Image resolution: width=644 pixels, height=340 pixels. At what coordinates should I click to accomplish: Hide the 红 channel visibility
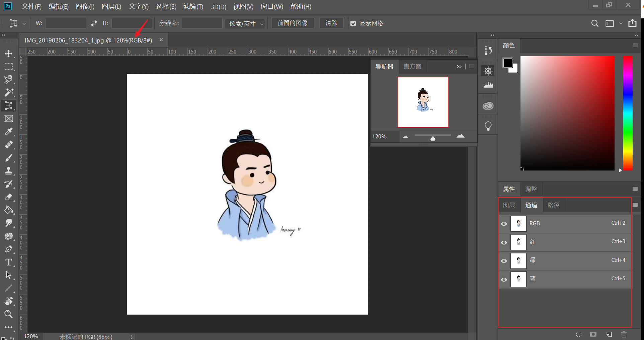504,242
